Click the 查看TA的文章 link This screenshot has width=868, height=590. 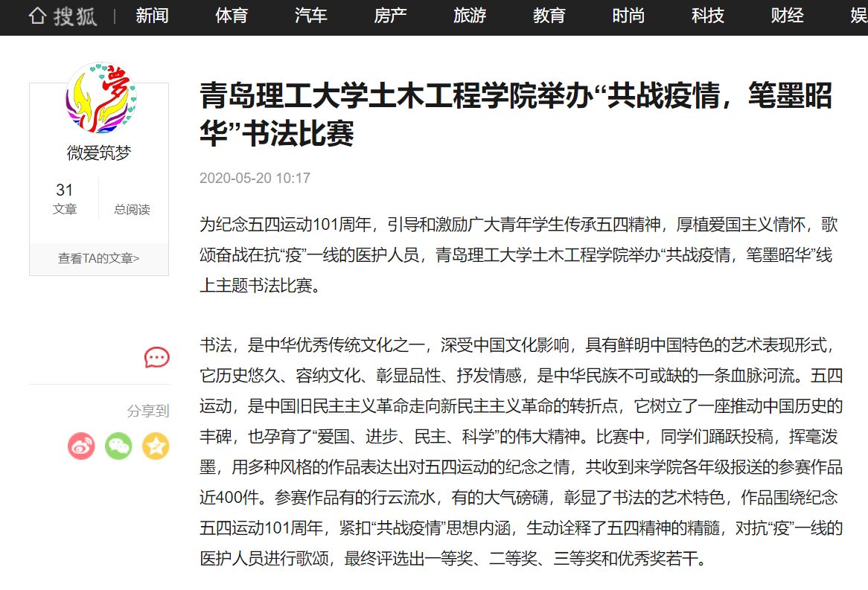pyautogui.click(x=99, y=258)
